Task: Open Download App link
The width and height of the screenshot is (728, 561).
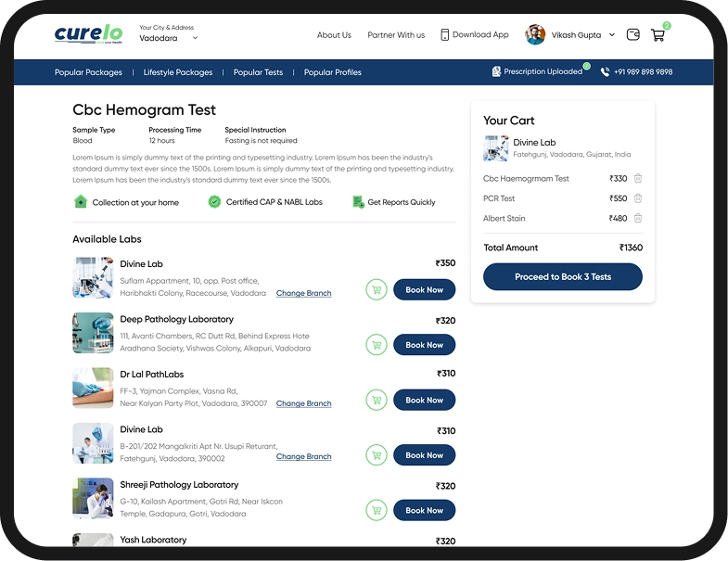Action: pyautogui.click(x=474, y=35)
